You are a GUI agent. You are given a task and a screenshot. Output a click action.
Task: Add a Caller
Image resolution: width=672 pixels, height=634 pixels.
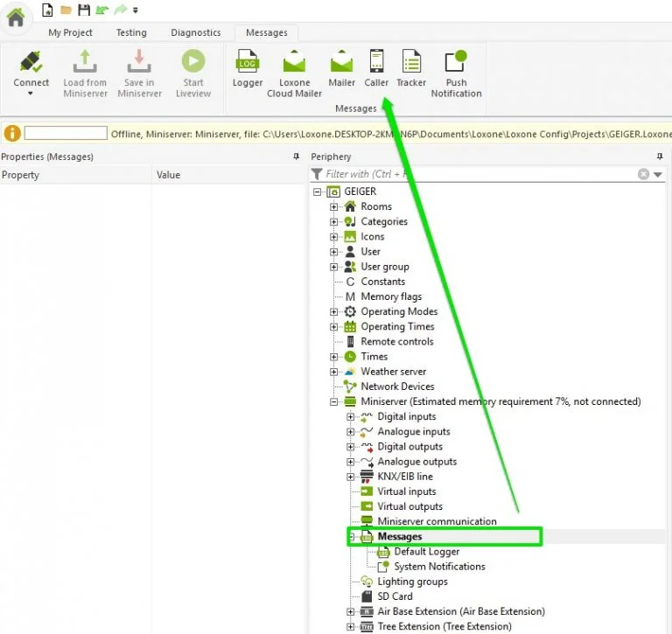[x=376, y=68]
